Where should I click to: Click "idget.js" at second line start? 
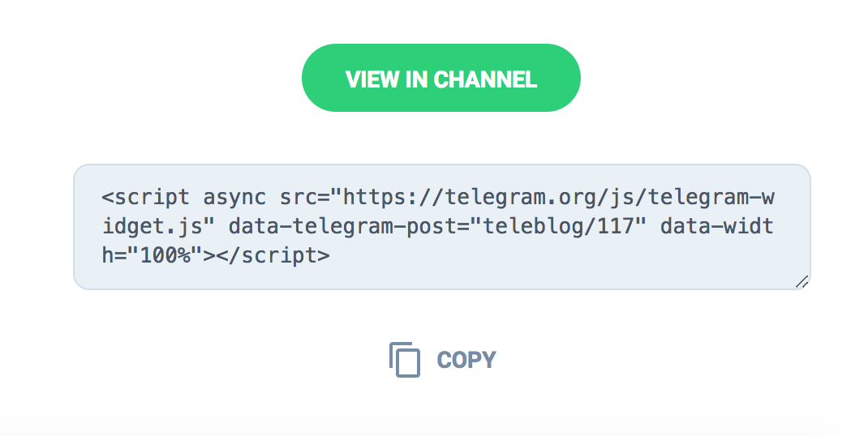click(x=152, y=226)
